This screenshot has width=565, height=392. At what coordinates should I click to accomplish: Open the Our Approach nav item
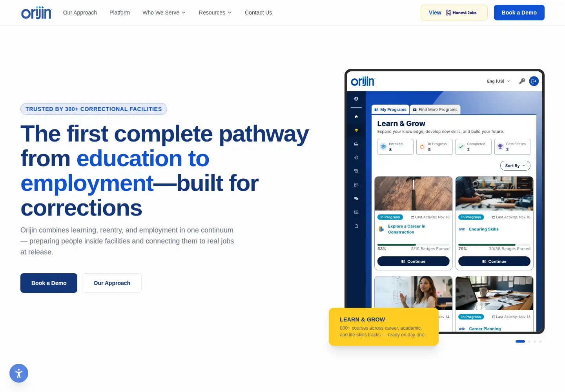(80, 13)
